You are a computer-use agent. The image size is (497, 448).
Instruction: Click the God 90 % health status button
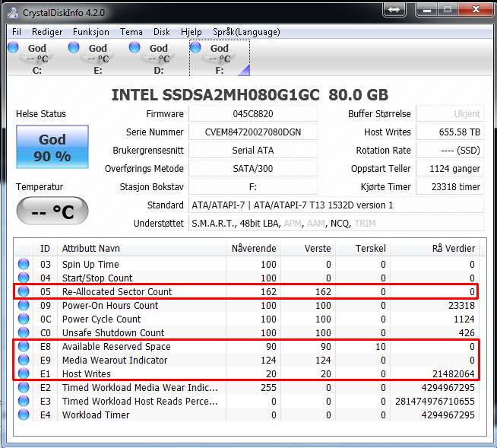pos(52,147)
